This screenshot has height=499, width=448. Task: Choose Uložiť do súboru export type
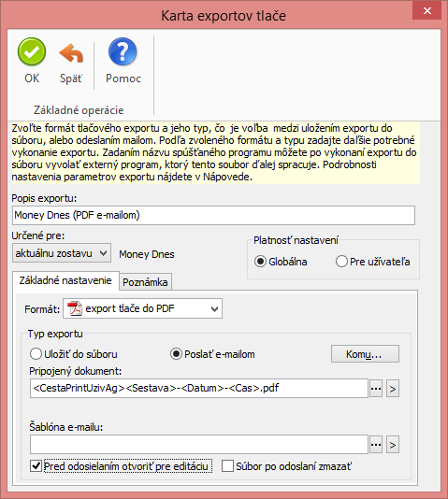click(36, 354)
